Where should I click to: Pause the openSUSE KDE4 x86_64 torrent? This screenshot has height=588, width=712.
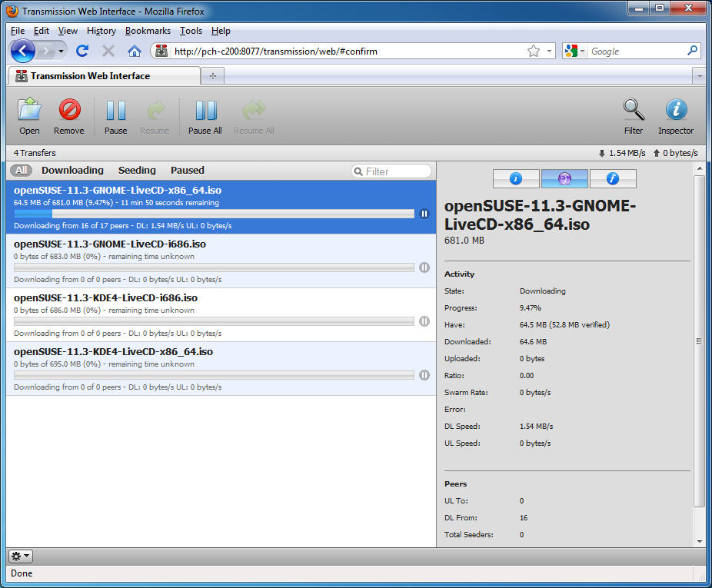(424, 375)
